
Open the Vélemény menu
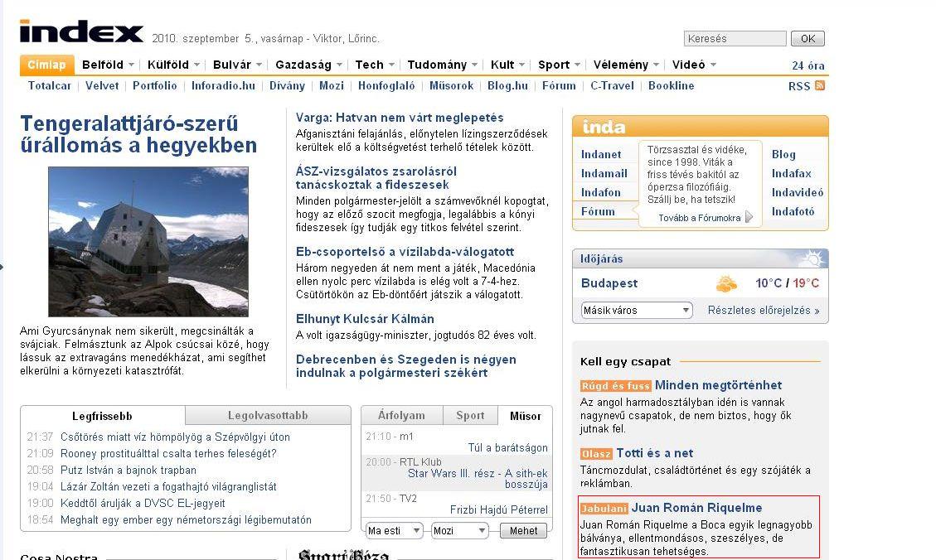620,65
